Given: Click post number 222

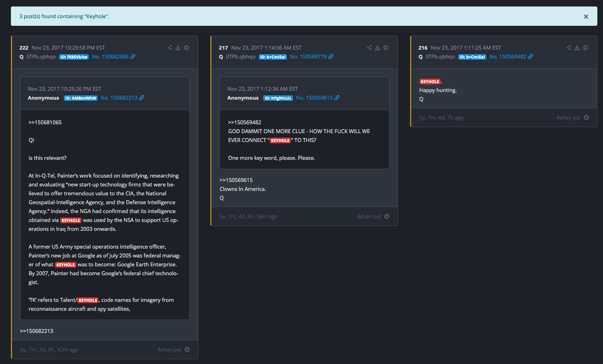Looking at the screenshot, I should pos(24,48).
